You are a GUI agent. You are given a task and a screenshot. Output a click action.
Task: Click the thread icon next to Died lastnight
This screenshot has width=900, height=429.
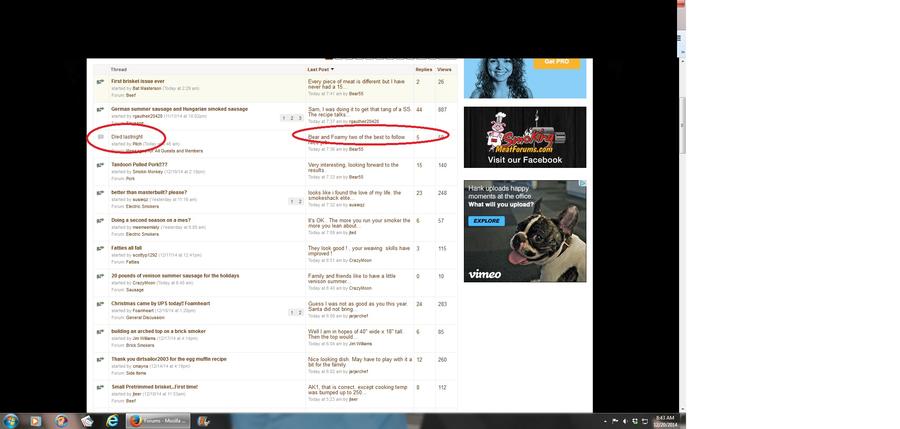(100, 136)
